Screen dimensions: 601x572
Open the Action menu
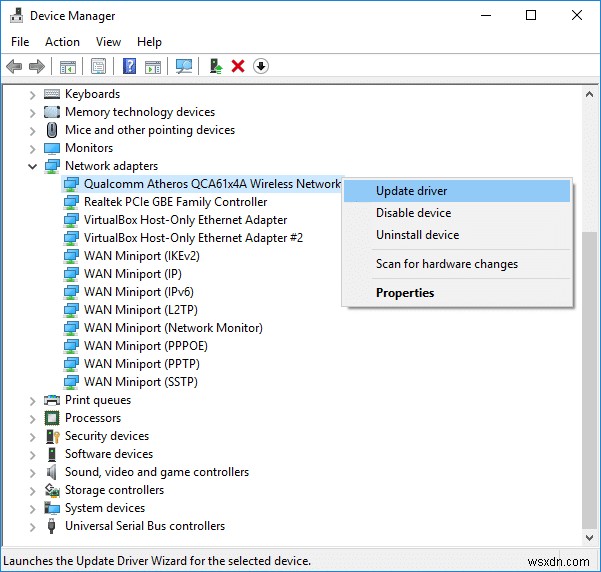pyautogui.click(x=62, y=42)
